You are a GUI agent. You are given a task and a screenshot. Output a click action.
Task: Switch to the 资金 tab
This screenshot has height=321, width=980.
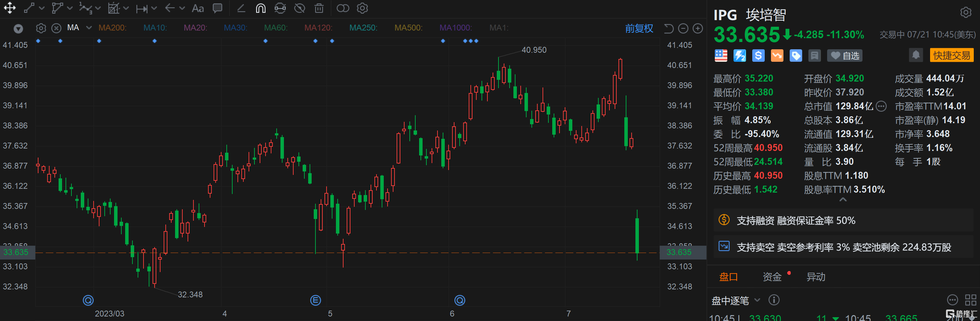(x=772, y=277)
